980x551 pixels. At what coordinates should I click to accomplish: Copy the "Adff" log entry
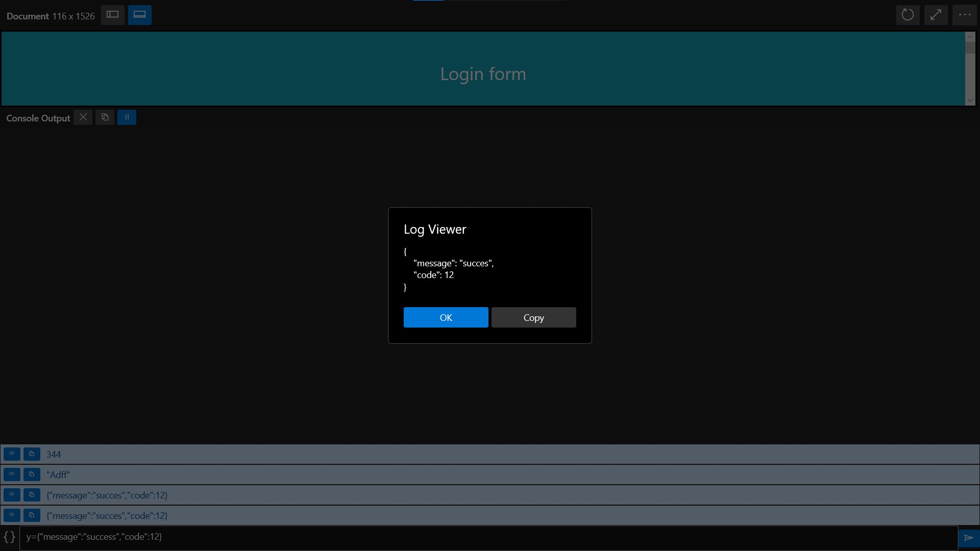coord(32,474)
